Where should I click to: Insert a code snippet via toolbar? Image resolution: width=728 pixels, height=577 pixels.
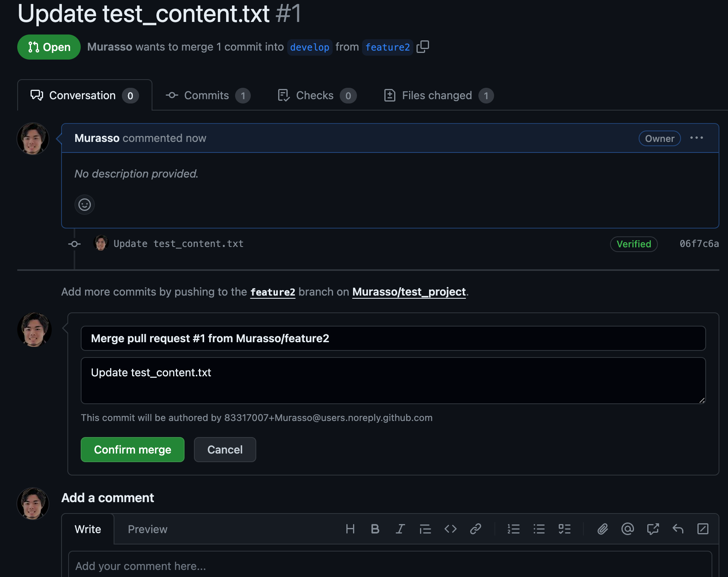[x=451, y=529]
